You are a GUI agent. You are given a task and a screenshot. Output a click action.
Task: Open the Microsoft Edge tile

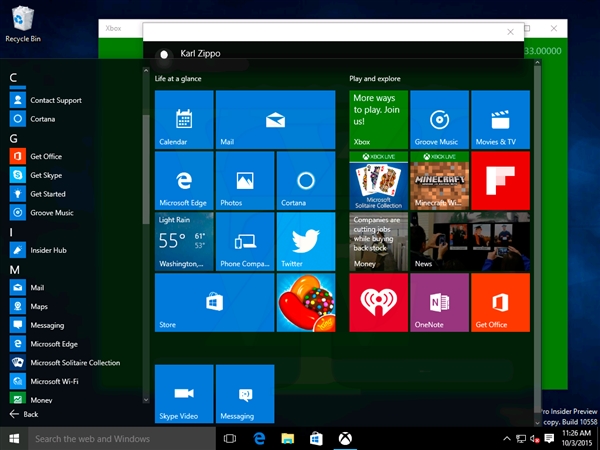click(184, 181)
